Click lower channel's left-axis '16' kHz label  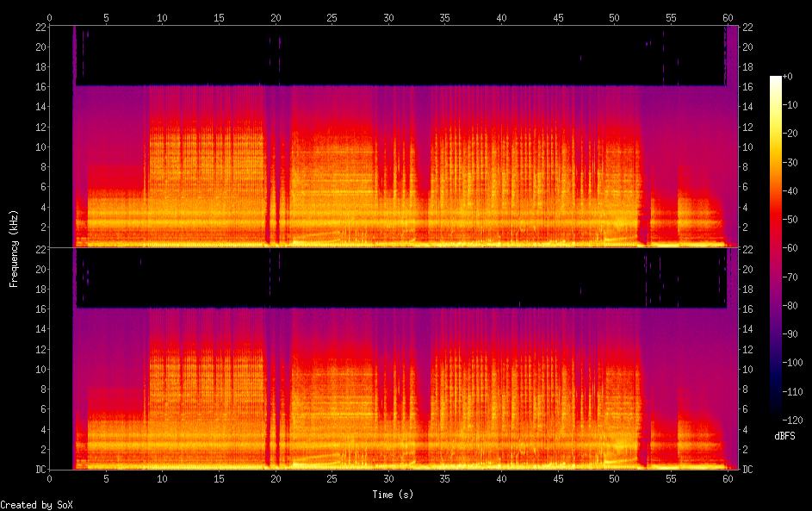point(41,308)
